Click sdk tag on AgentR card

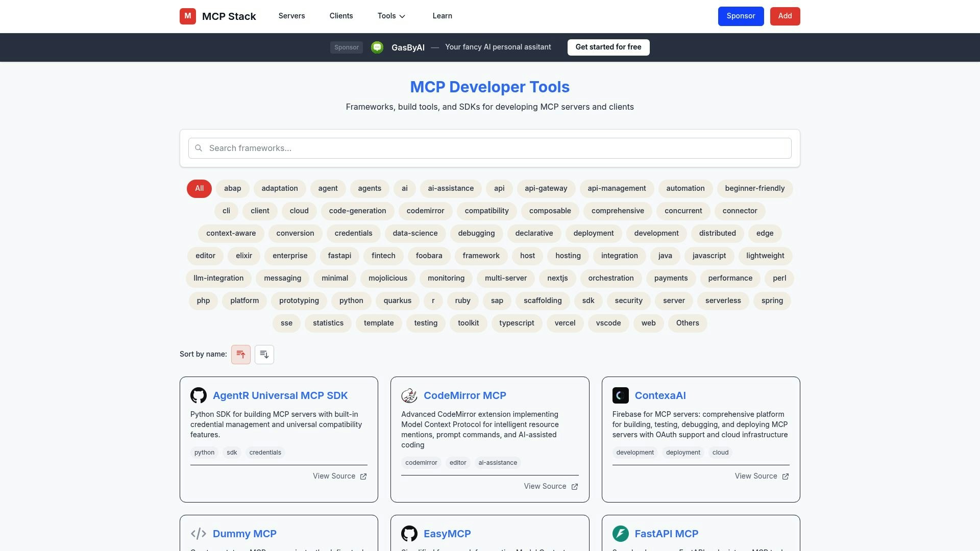coord(232,453)
